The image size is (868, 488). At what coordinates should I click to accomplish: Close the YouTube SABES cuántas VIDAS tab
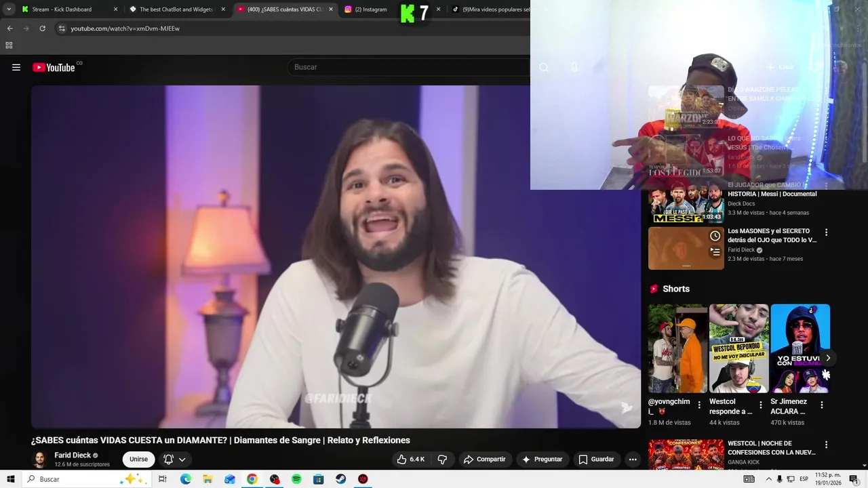[331, 9]
